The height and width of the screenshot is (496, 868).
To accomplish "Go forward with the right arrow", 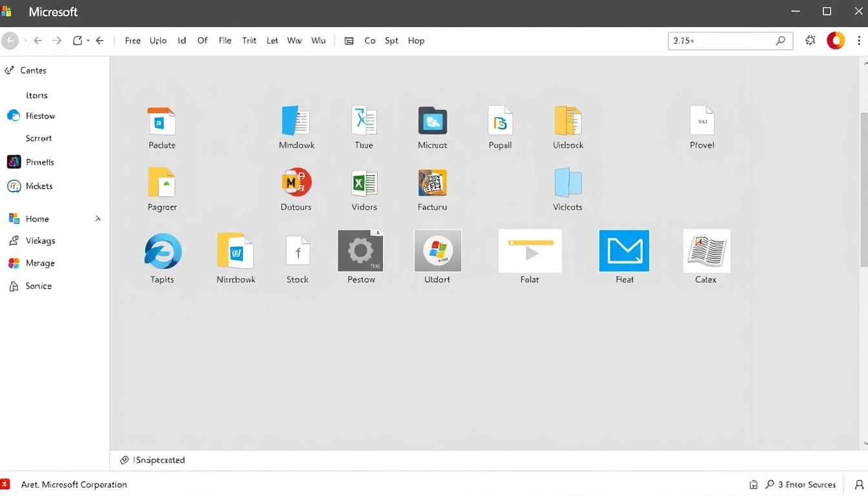I will point(57,41).
